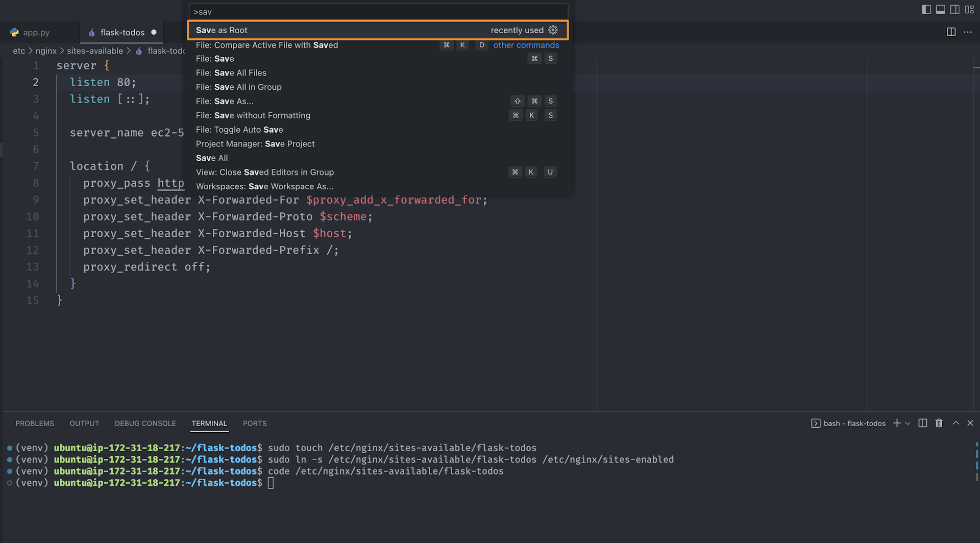Switch to the app.py editor tab

click(36, 33)
